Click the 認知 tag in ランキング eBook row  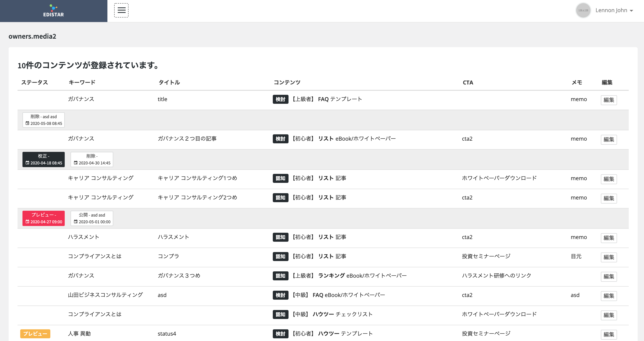[x=280, y=276]
